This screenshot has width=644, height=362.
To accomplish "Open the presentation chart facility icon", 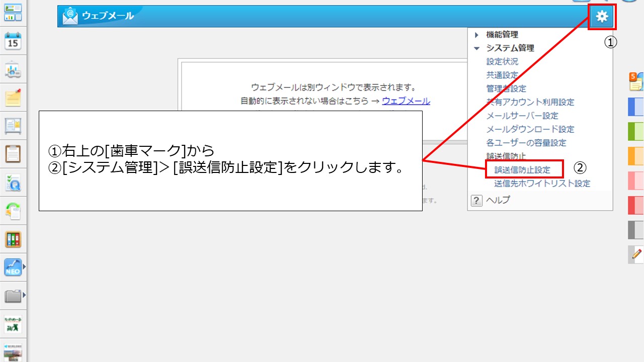I will (x=13, y=69).
